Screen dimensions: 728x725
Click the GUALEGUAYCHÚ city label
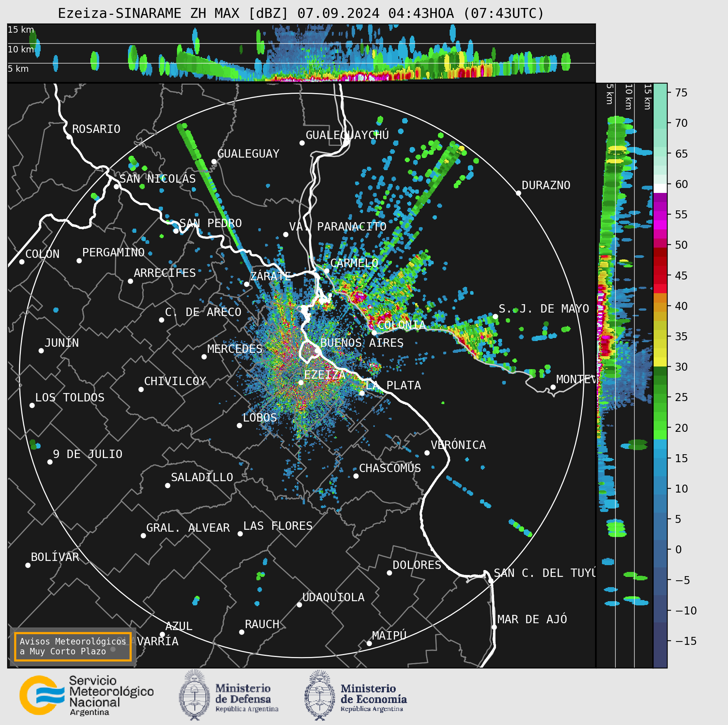(347, 135)
